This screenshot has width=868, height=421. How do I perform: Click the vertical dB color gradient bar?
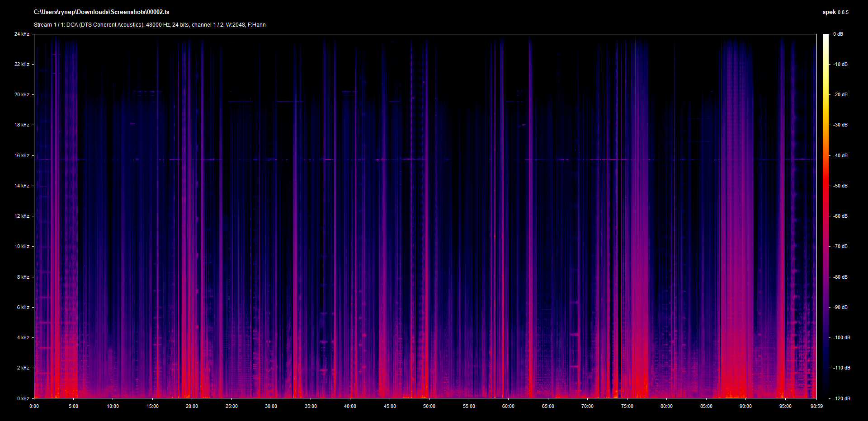pos(826,216)
